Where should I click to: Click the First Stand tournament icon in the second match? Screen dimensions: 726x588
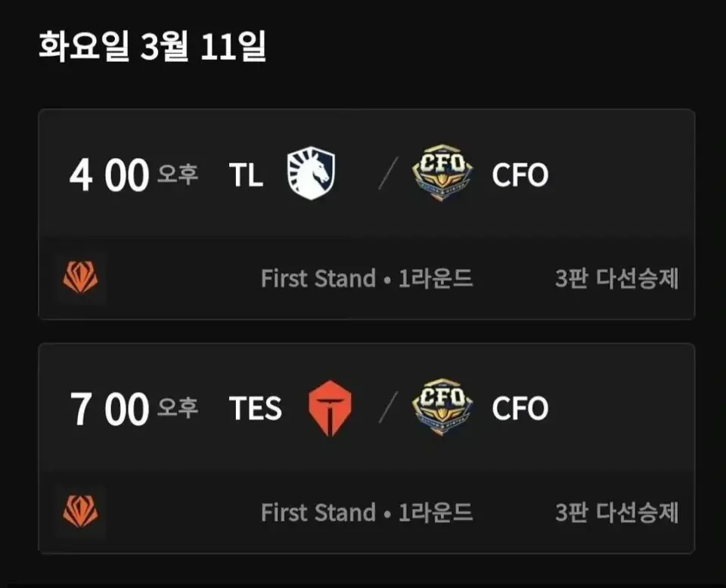(x=81, y=512)
